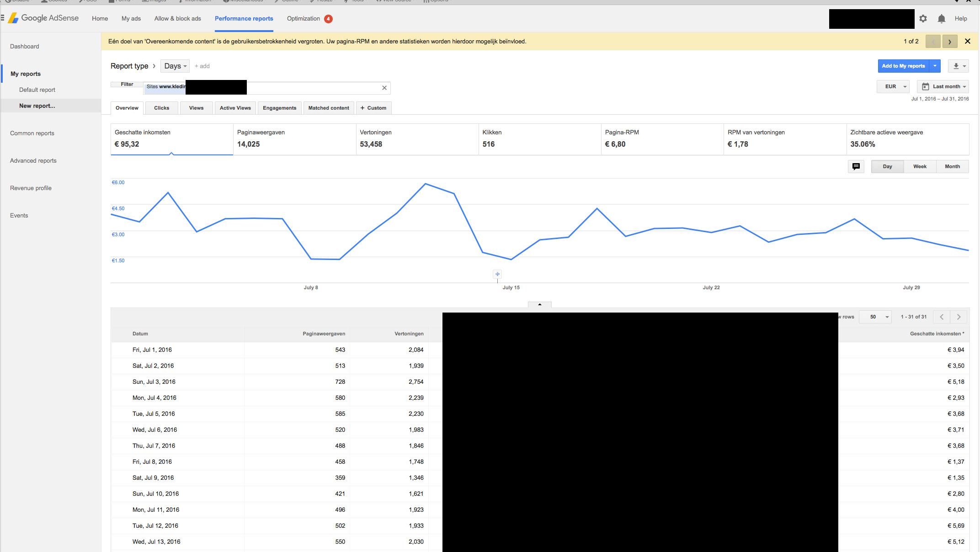Open the Help link
The width and height of the screenshot is (980, 552).
pos(960,19)
